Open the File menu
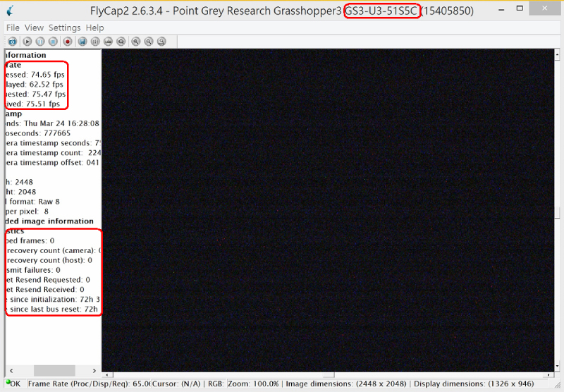 [13, 27]
